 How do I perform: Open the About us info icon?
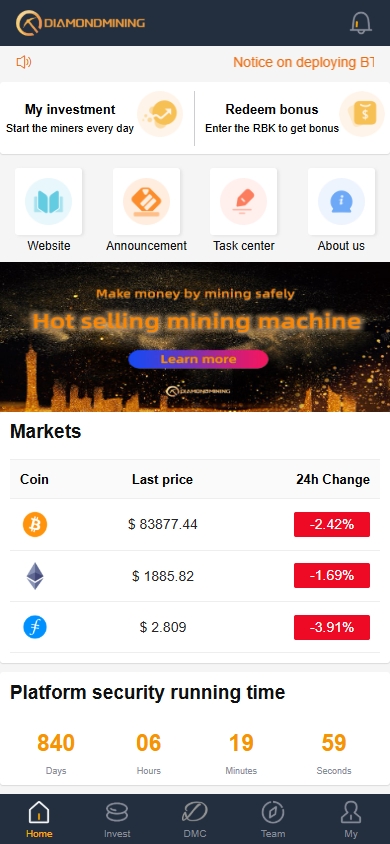(341, 201)
